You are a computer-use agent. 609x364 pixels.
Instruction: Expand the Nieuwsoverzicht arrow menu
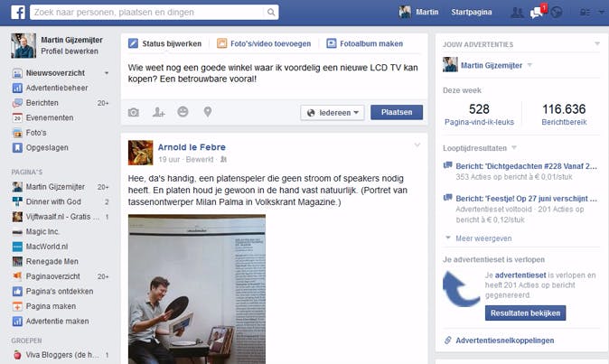pyautogui.click(x=107, y=73)
